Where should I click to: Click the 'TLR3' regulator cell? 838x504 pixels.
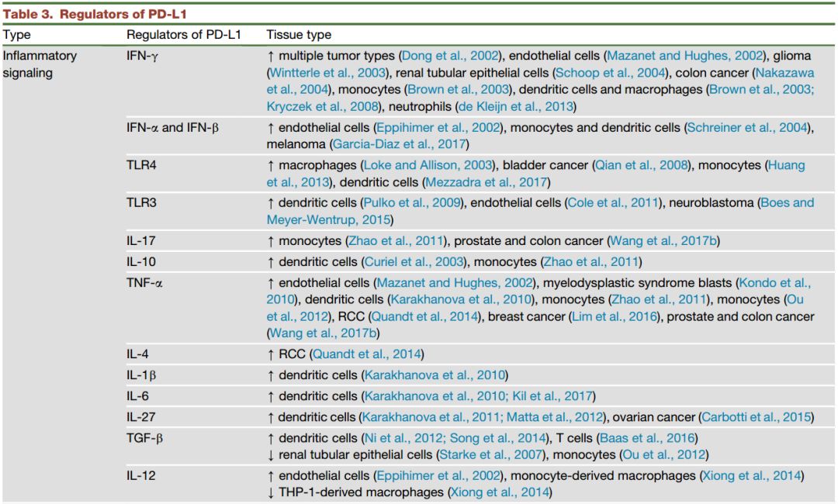click(141, 203)
